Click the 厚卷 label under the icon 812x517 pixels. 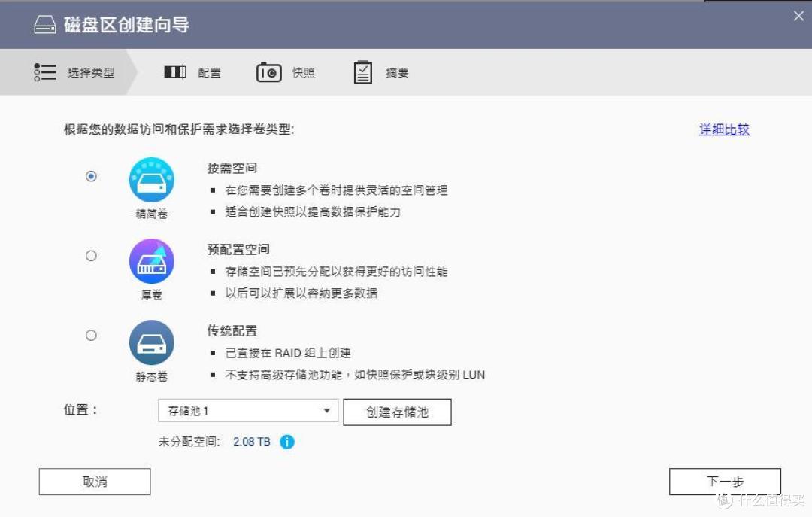click(x=152, y=295)
